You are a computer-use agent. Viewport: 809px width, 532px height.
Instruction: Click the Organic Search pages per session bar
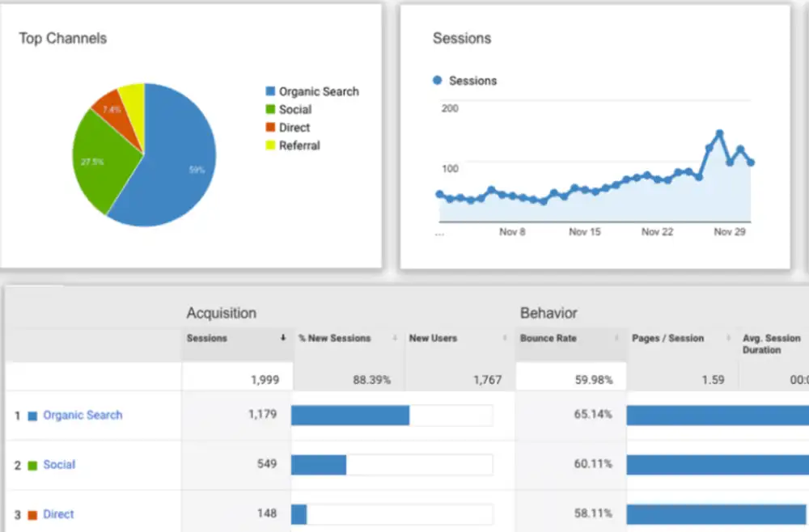(718, 415)
